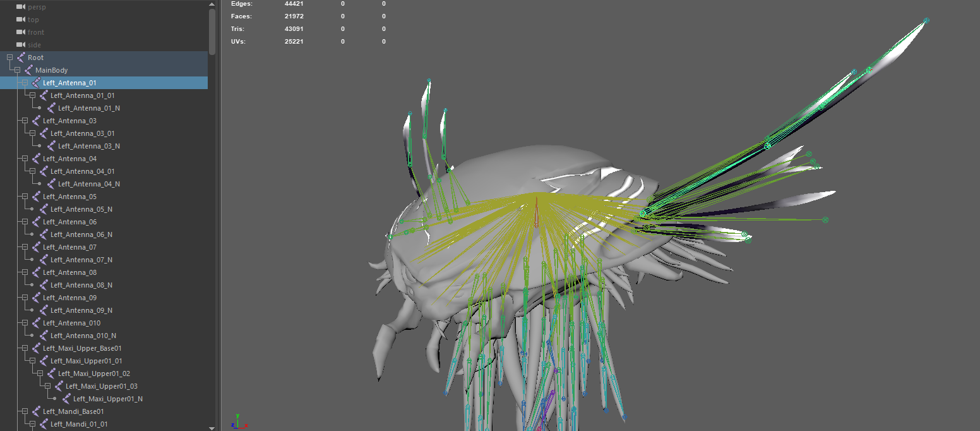Collapse the Root node in the outliner
980x431 pixels.
[x=9, y=58]
